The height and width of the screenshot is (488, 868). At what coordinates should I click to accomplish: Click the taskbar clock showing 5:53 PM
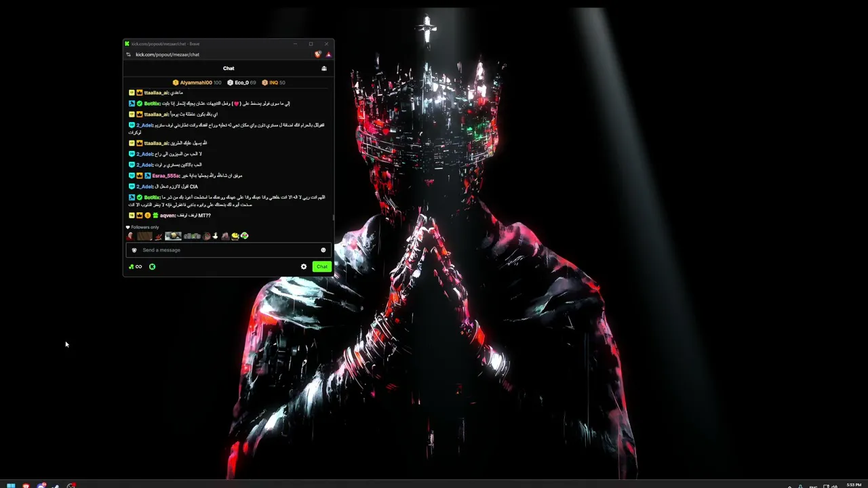coord(854,485)
